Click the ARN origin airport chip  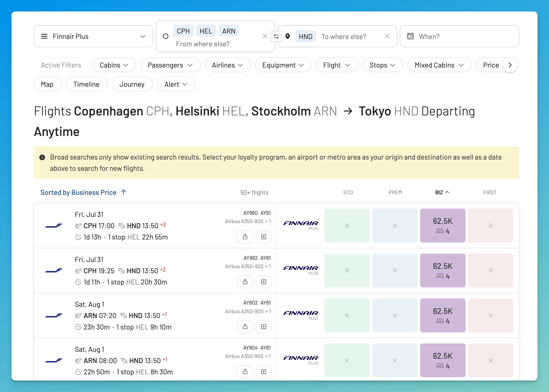[229, 31]
